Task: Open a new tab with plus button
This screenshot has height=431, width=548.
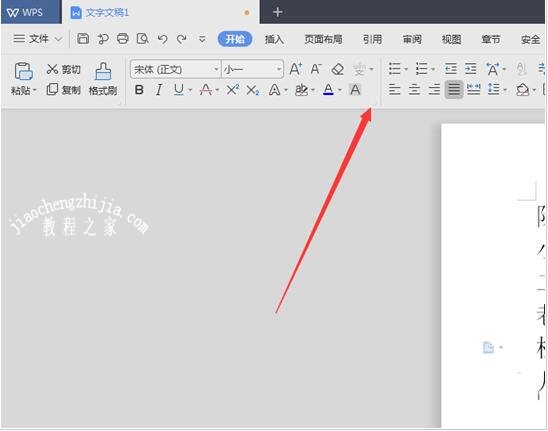Action: point(277,12)
